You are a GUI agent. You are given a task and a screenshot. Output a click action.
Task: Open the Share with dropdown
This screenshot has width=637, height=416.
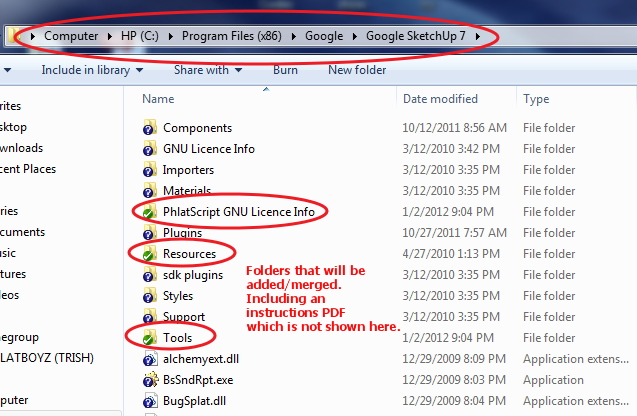[207, 71]
